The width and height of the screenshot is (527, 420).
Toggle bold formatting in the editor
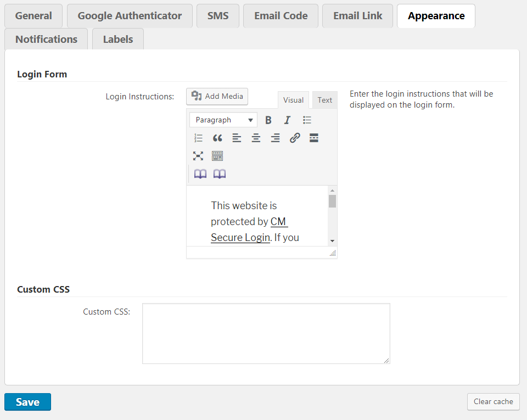pos(268,120)
